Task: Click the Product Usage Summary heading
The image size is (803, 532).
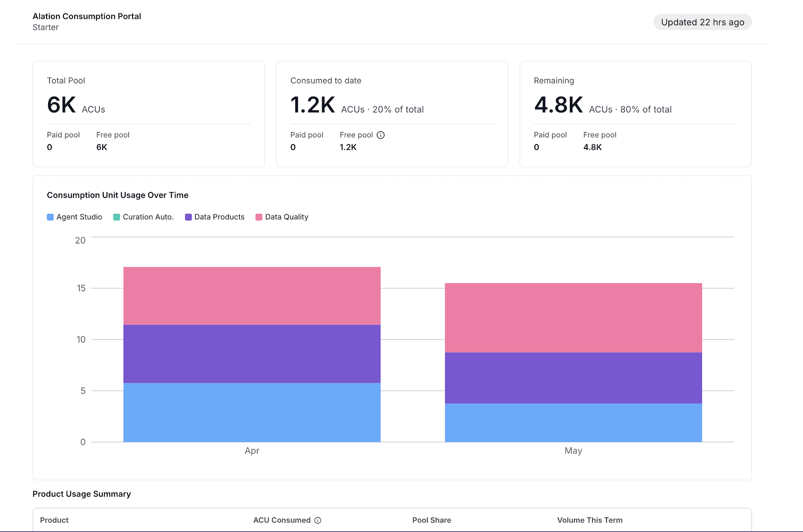Action: [x=82, y=494]
